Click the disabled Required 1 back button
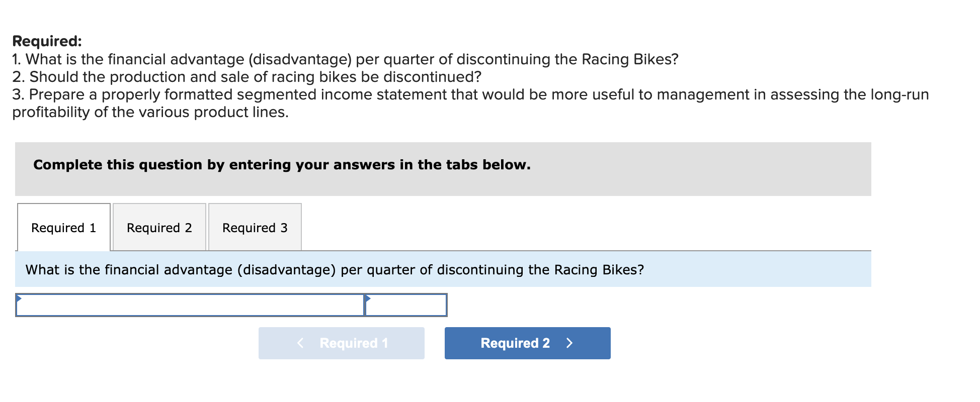Viewport: 980px width, 402px height. click(x=342, y=343)
